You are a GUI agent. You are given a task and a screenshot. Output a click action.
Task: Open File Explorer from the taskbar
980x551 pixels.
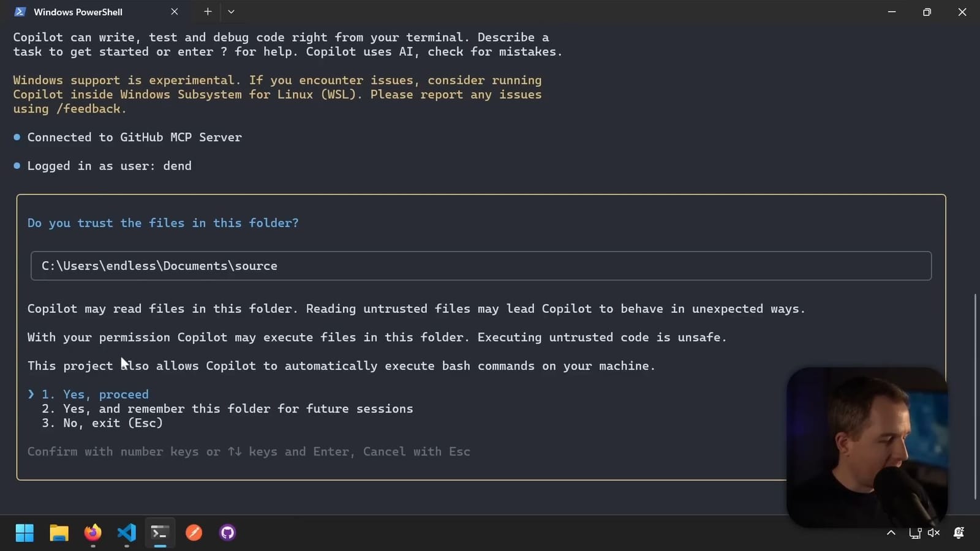click(x=59, y=533)
